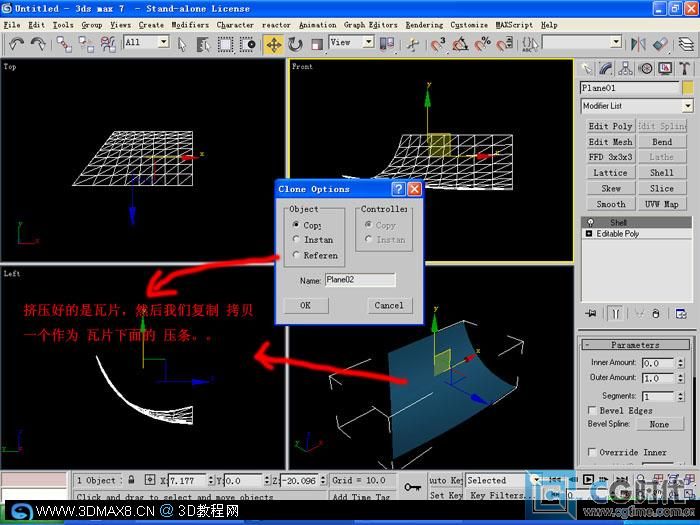This screenshot has width=700, height=525.
Task: Apply the Edit Poly modifier button
Action: coord(610,126)
